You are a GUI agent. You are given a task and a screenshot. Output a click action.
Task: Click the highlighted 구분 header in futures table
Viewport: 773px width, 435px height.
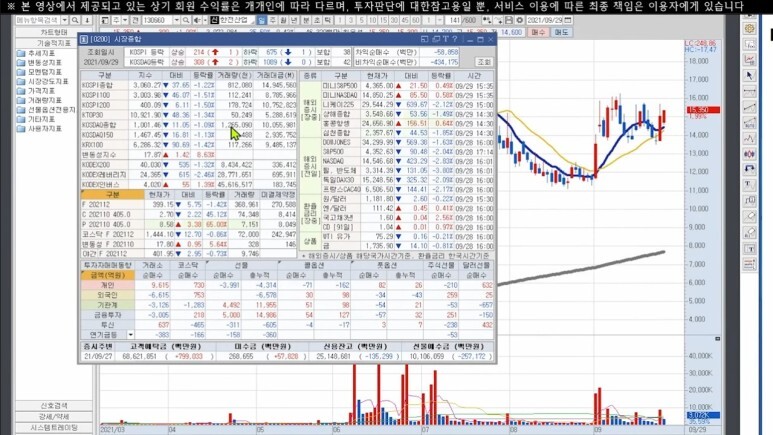[112, 195]
